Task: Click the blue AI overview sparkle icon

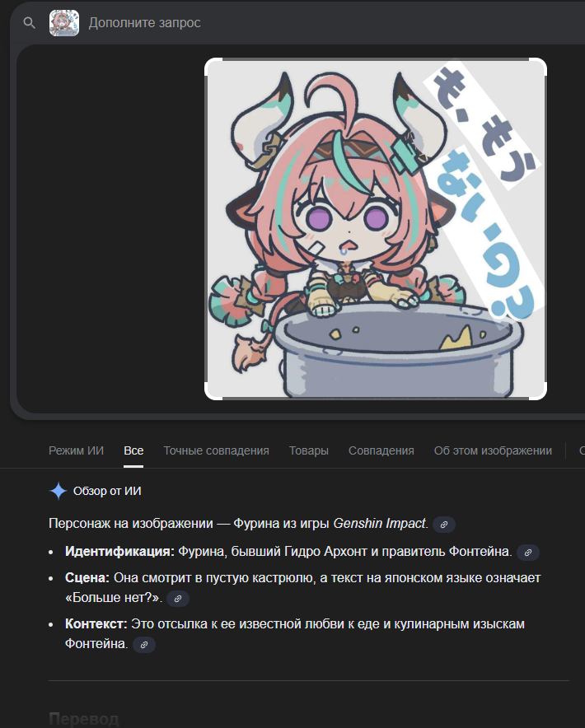Action: pos(58,491)
